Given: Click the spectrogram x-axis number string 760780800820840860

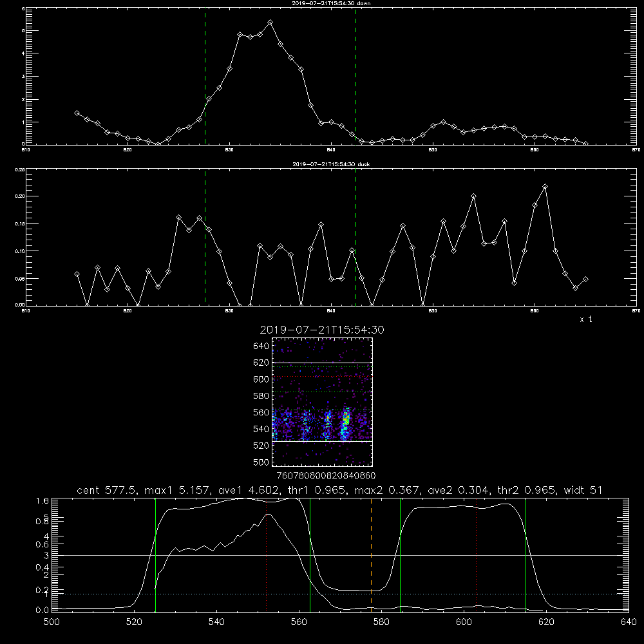Looking at the screenshot, I should click(x=326, y=475).
